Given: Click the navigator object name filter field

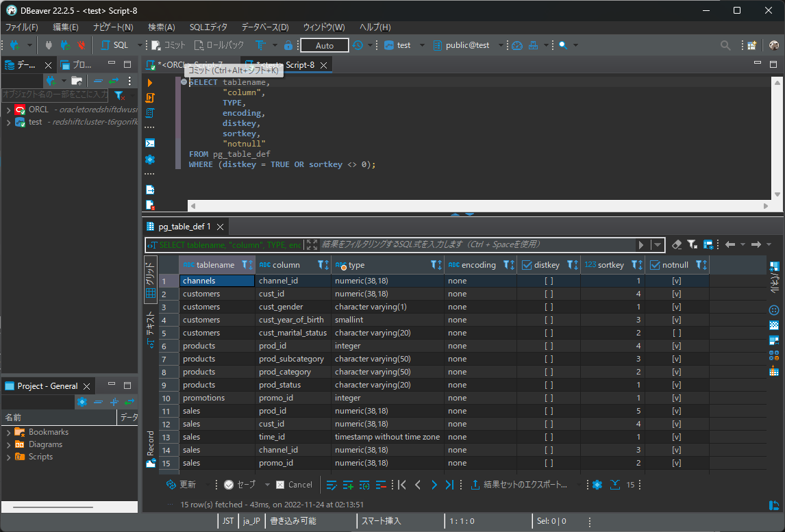Looking at the screenshot, I should 55,94.
